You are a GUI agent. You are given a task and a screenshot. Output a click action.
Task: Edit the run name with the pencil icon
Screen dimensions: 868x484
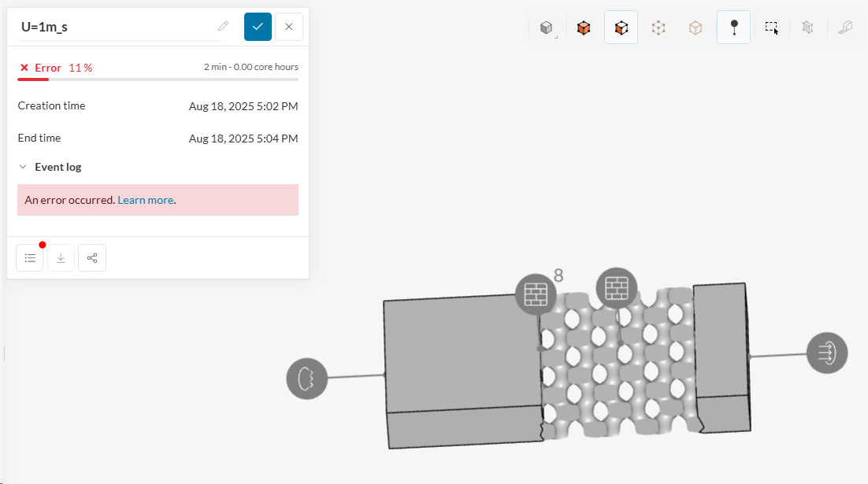tap(224, 27)
